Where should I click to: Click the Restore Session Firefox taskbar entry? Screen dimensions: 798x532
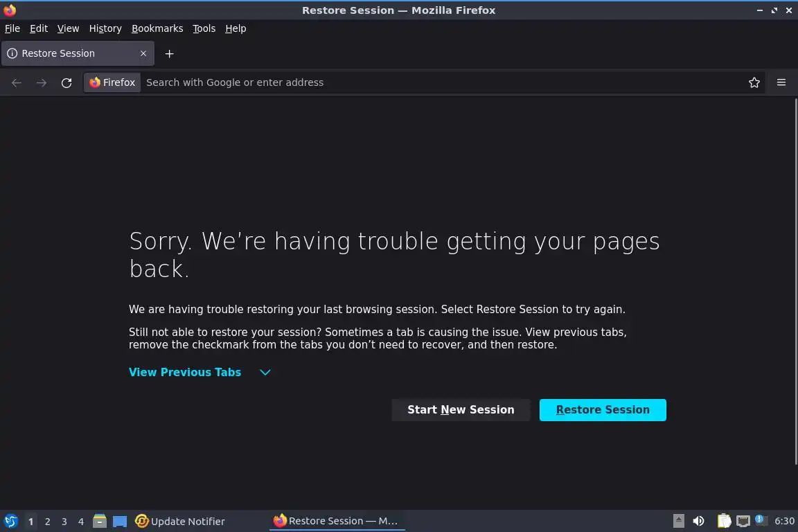coord(337,521)
